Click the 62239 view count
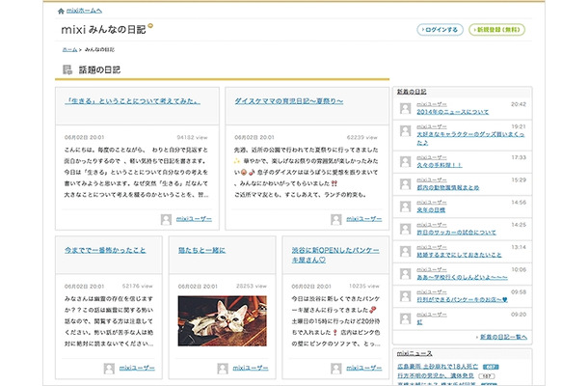Image resolution: width=588 pixels, height=386 pixels. click(361, 137)
